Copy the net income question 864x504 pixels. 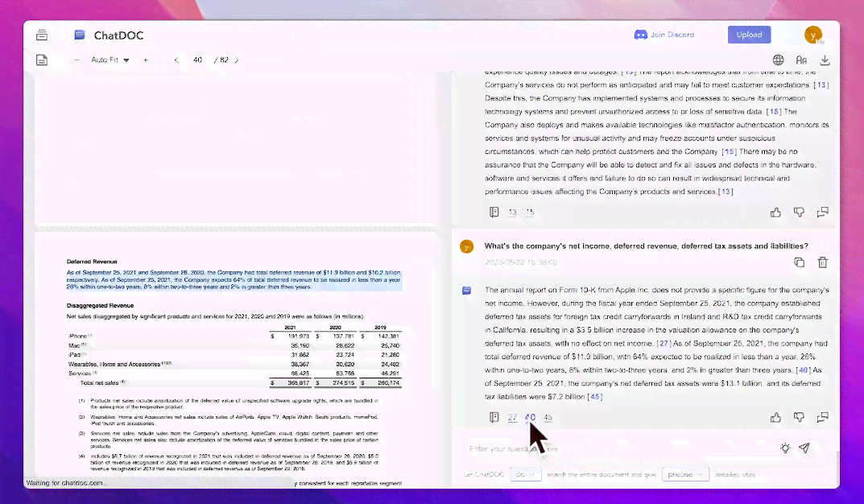point(799,262)
